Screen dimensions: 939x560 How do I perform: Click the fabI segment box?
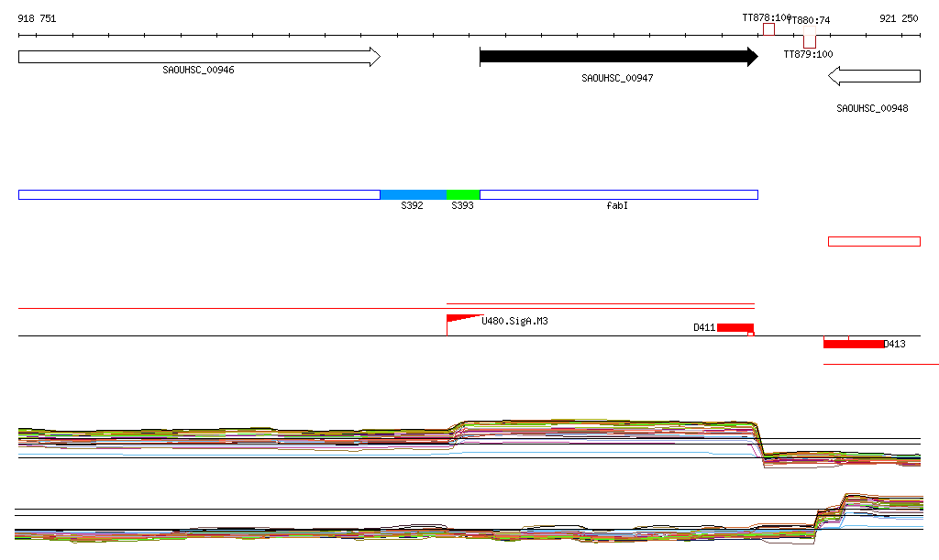pyautogui.click(x=618, y=194)
